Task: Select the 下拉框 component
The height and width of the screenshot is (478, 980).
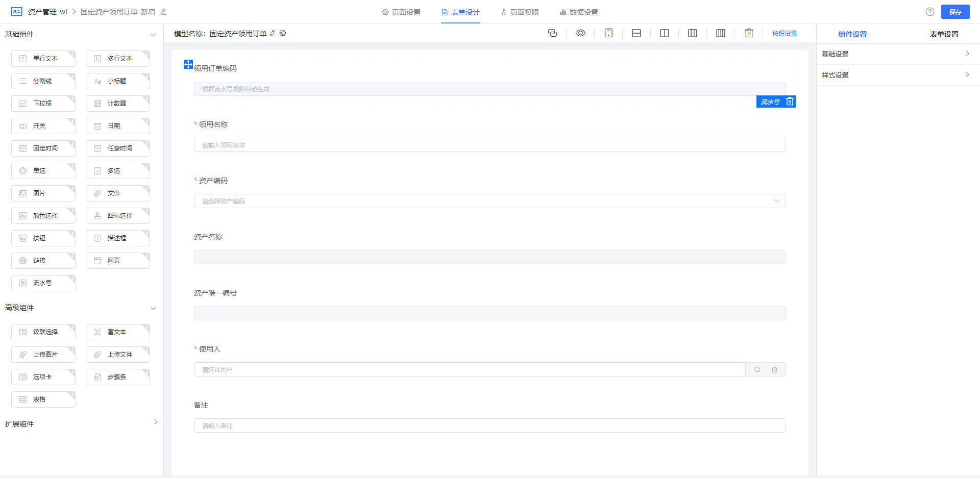Action: [43, 104]
